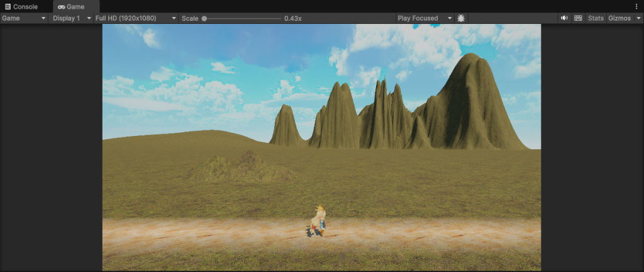Select the Game tab

pyautogui.click(x=75, y=6)
